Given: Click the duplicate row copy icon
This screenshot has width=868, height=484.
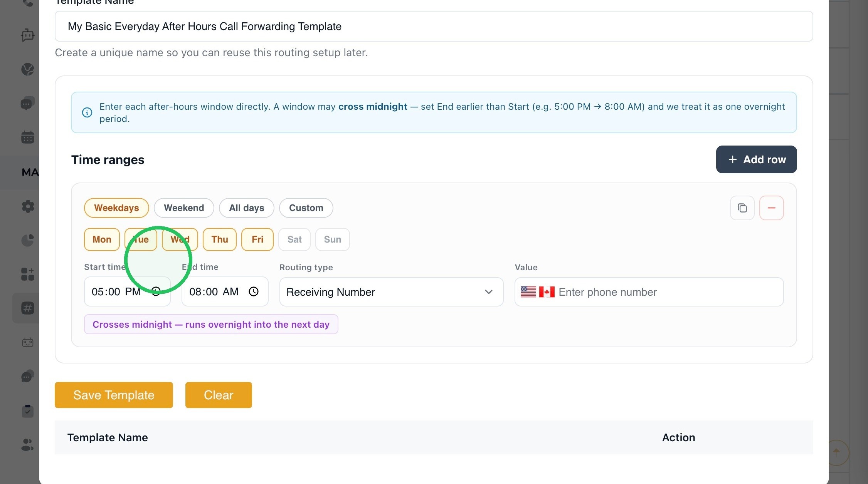Looking at the screenshot, I should pyautogui.click(x=742, y=208).
